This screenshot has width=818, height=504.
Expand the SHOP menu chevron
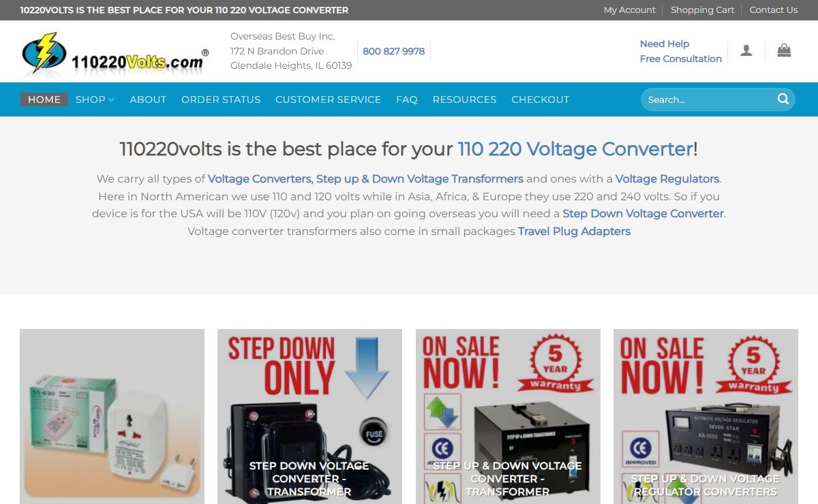click(111, 99)
